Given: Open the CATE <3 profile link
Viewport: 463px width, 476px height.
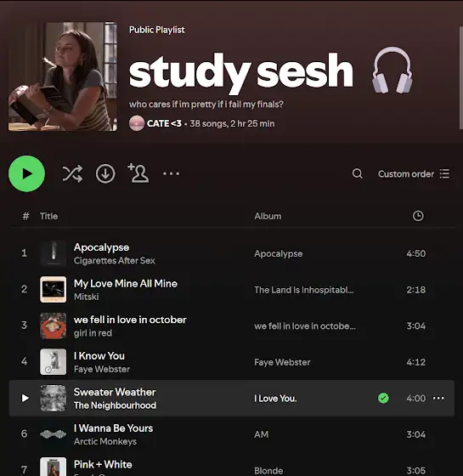Looking at the screenshot, I should tap(164, 123).
